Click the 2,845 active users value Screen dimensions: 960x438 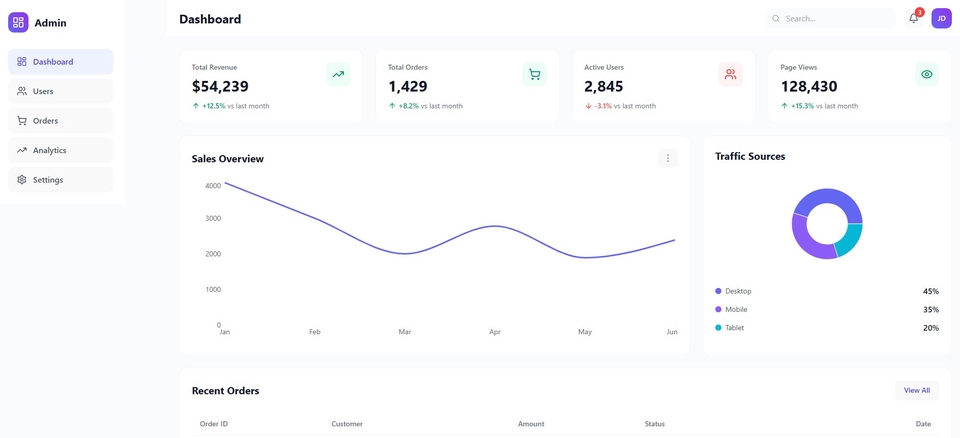click(x=604, y=86)
